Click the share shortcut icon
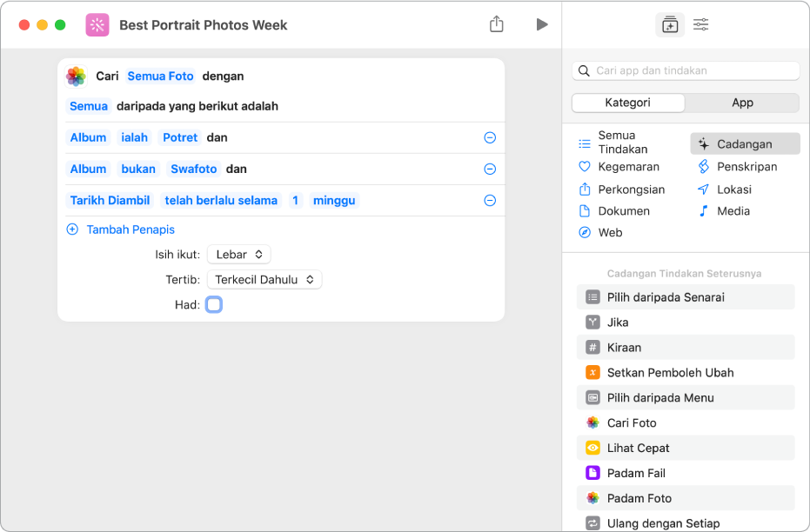Image resolution: width=810 pixels, height=532 pixels. coord(497,24)
